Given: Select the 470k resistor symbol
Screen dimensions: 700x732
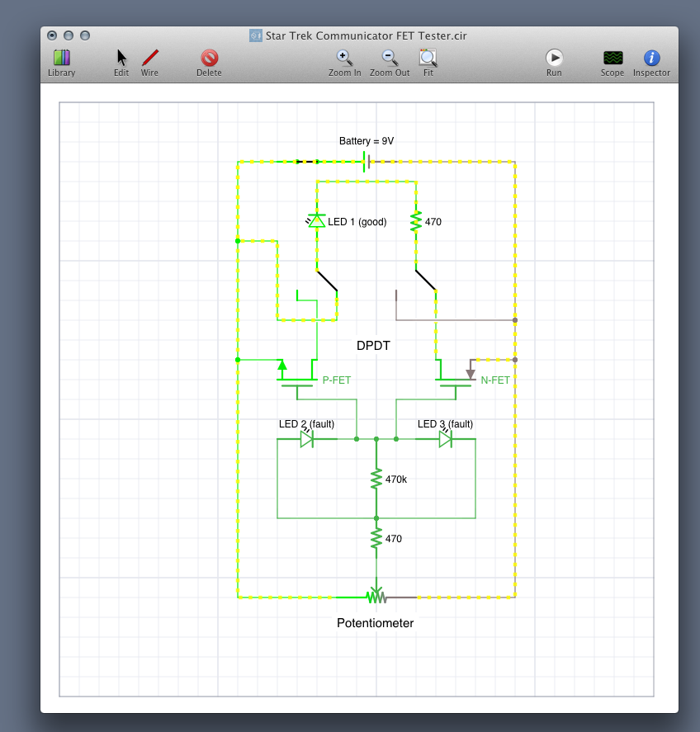Looking at the screenshot, I should 376,479.
